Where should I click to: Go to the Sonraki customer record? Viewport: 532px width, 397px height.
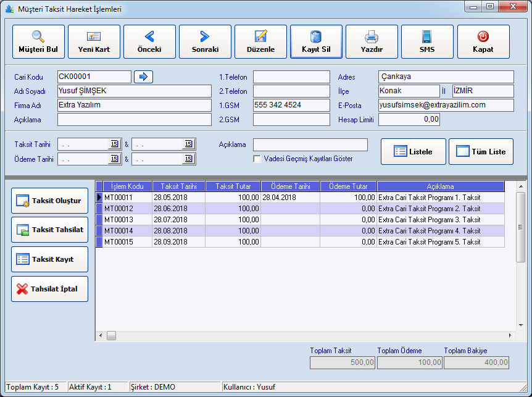point(206,42)
